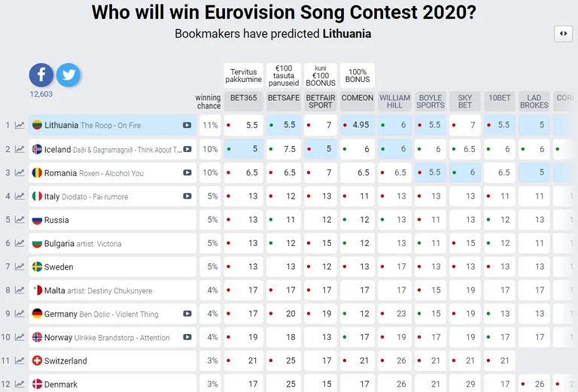Play Lithuania's On Fire video
This screenshot has height=392, width=578.
187,125
